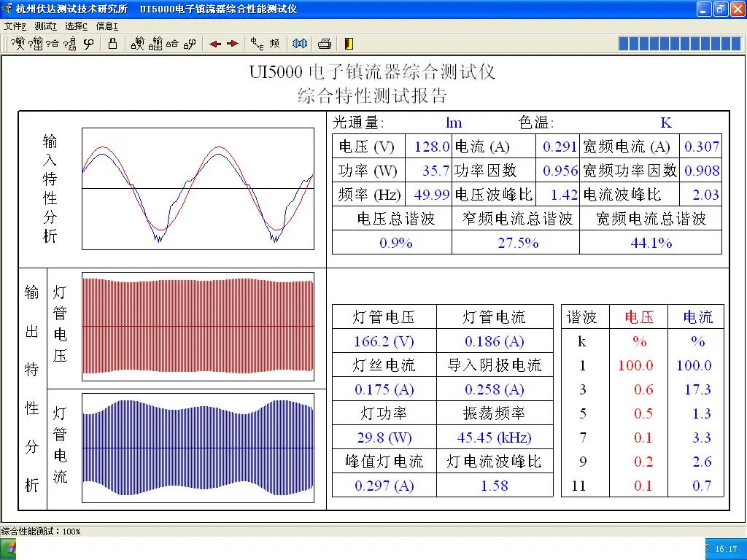Click the status bar text 综合性能测试：100%

point(41,531)
